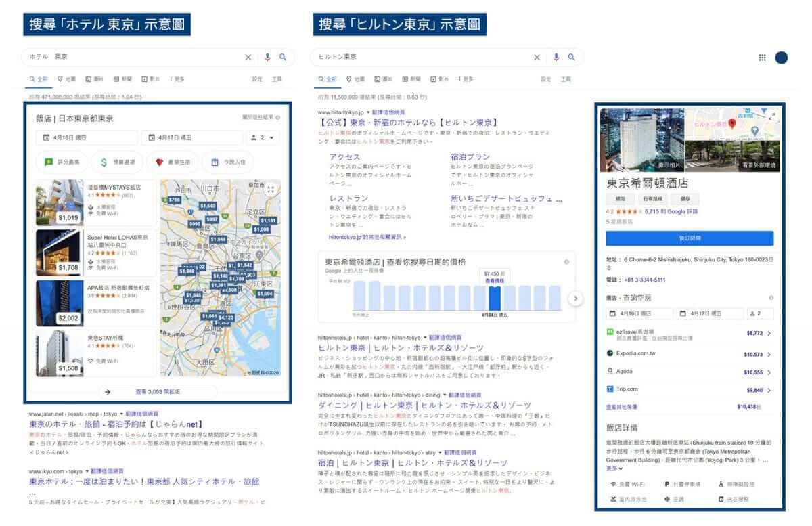The height and width of the screenshot is (526, 812).
Task: Click the red pin on Hilton map
Action: [731, 124]
